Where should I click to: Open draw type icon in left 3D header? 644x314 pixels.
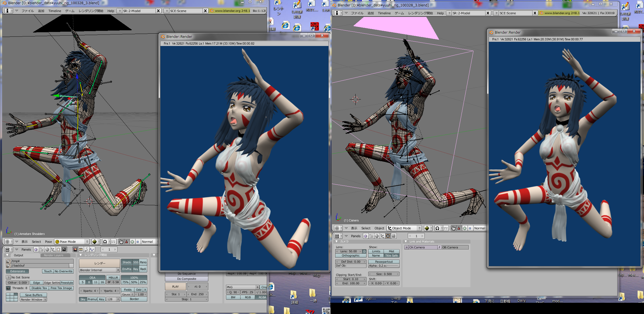(96, 242)
